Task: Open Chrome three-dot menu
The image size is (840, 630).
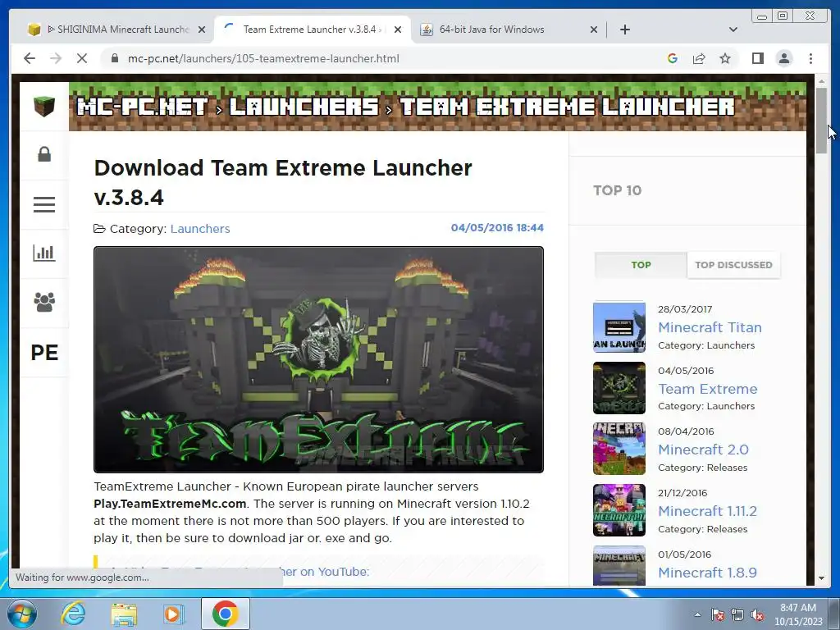Action: tap(810, 58)
